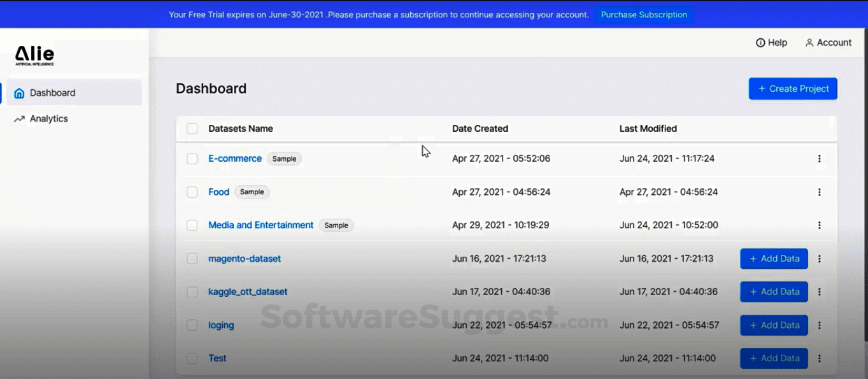Click the Account person icon
Image resolution: width=868 pixels, height=379 pixels.
tap(809, 42)
